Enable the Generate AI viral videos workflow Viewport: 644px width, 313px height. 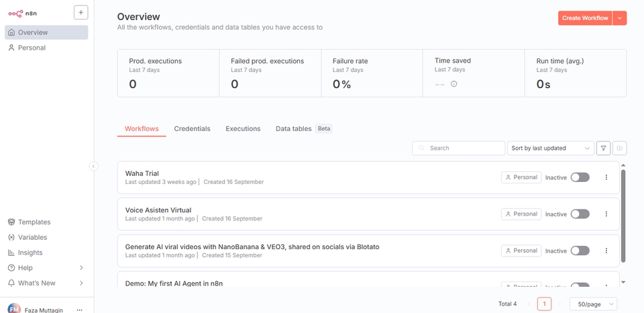[x=580, y=251]
